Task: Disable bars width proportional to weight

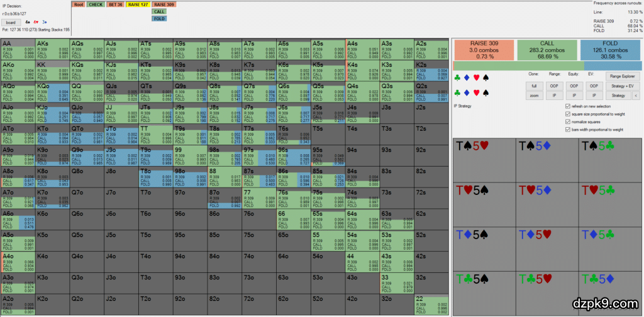Action: [568, 130]
